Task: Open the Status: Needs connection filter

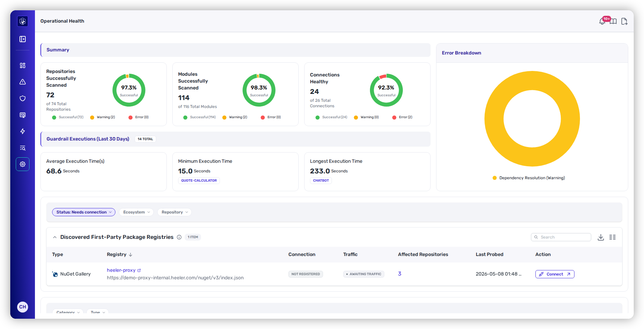Action: click(84, 212)
